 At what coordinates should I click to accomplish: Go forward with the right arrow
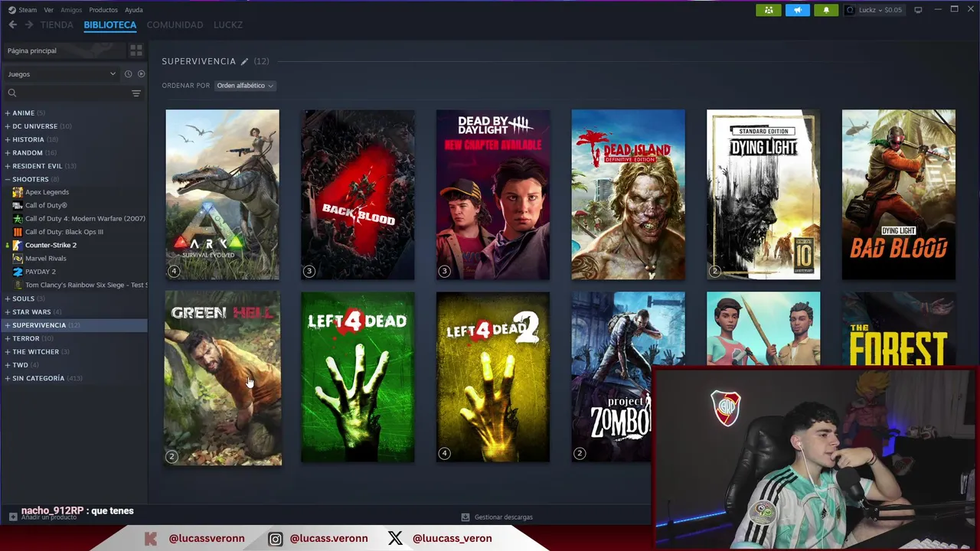pyautogui.click(x=29, y=24)
